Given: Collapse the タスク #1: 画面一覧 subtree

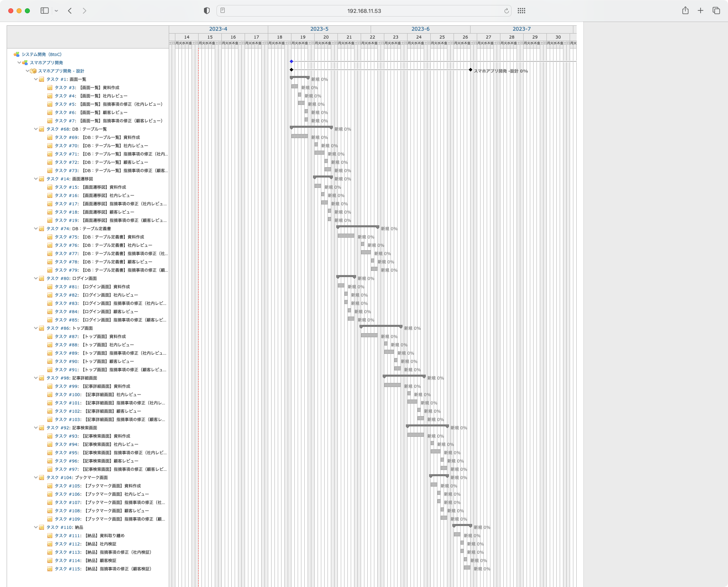Looking at the screenshot, I should click(36, 79).
